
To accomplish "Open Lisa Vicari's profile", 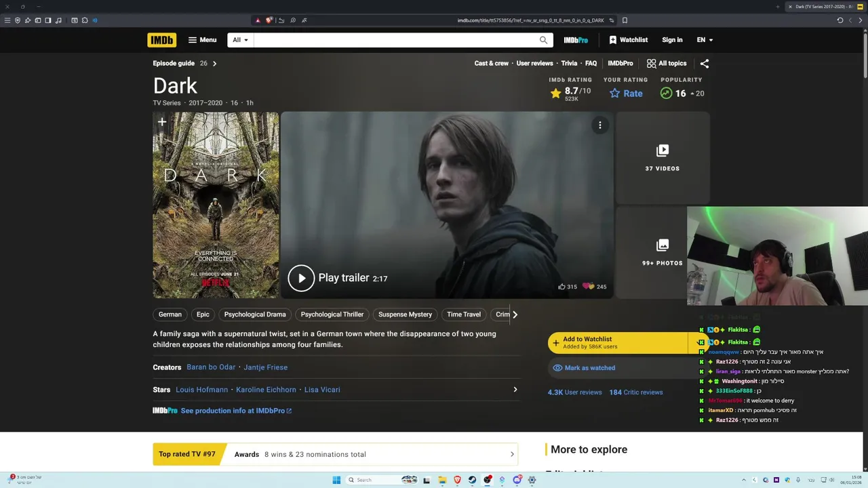I will point(322,390).
